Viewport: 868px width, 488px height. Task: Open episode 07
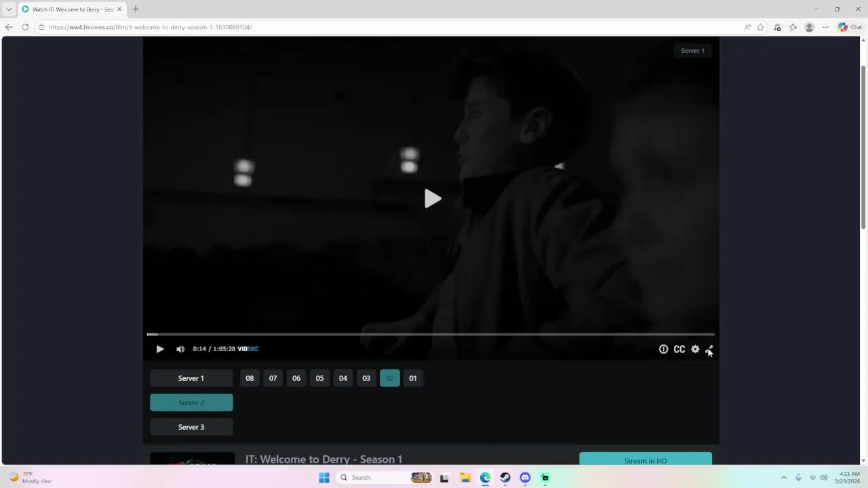pyautogui.click(x=273, y=378)
